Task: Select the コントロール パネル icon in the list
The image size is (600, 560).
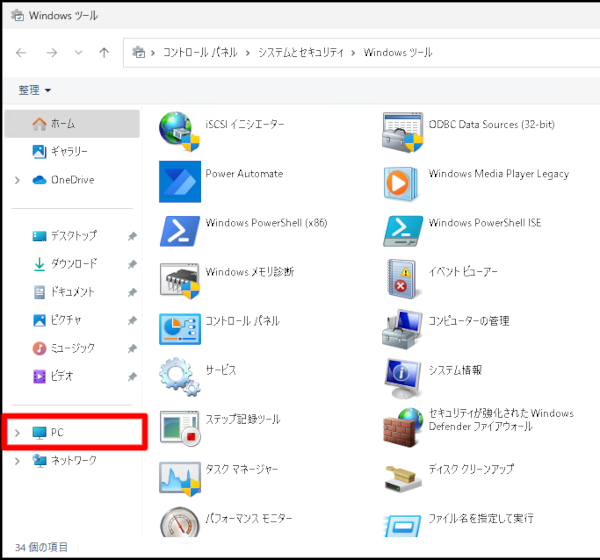Action: (x=180, y=329)
